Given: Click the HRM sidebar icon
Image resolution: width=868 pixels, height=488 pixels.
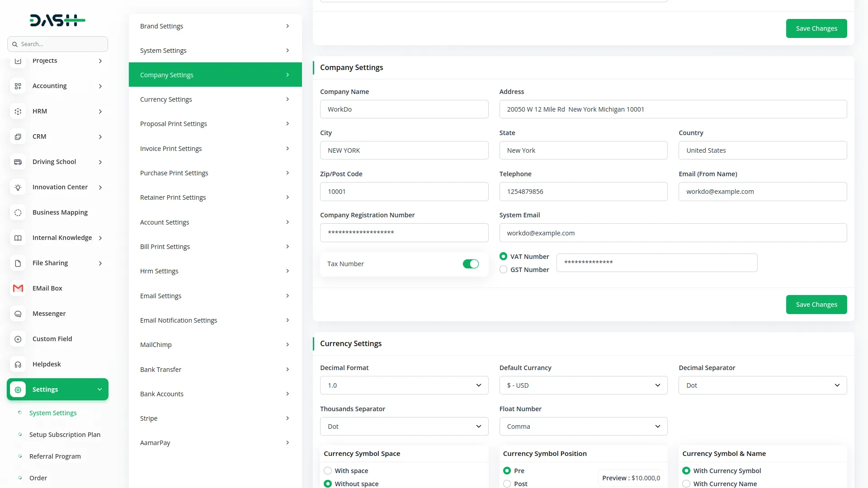Looking at the screenshot, I should (18, 111).
